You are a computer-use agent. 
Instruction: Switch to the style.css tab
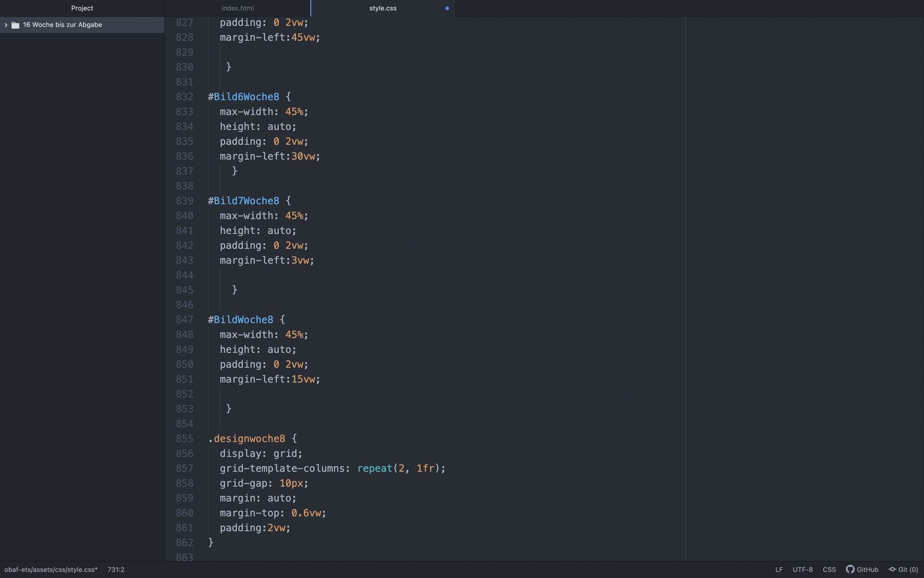pos(383,8)
